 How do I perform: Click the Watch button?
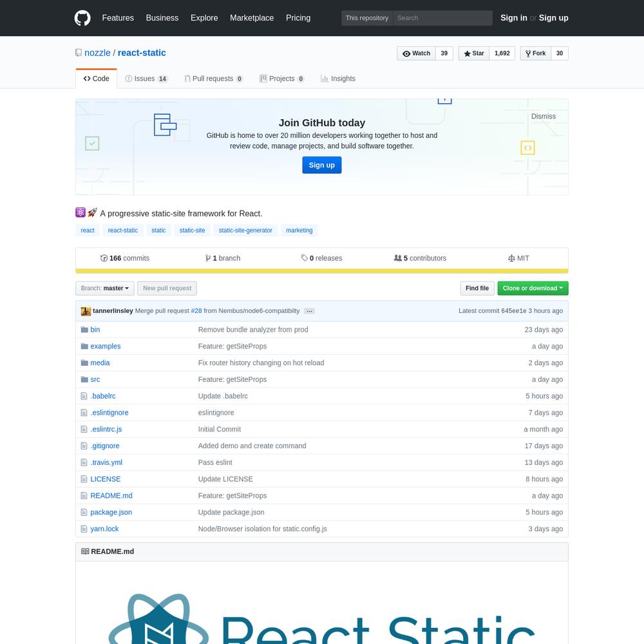click(416, 53)
